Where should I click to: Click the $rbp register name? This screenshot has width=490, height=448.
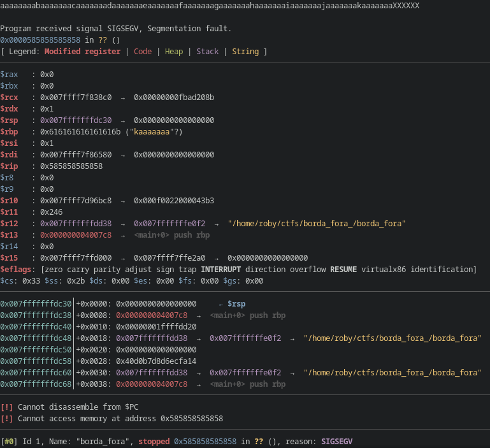point(9,131)
